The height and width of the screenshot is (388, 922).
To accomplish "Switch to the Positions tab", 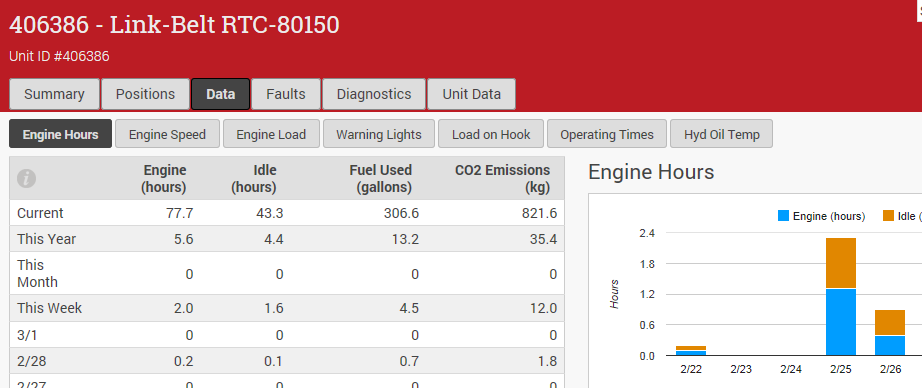I will pyautogui.click(x=145, y=94).
